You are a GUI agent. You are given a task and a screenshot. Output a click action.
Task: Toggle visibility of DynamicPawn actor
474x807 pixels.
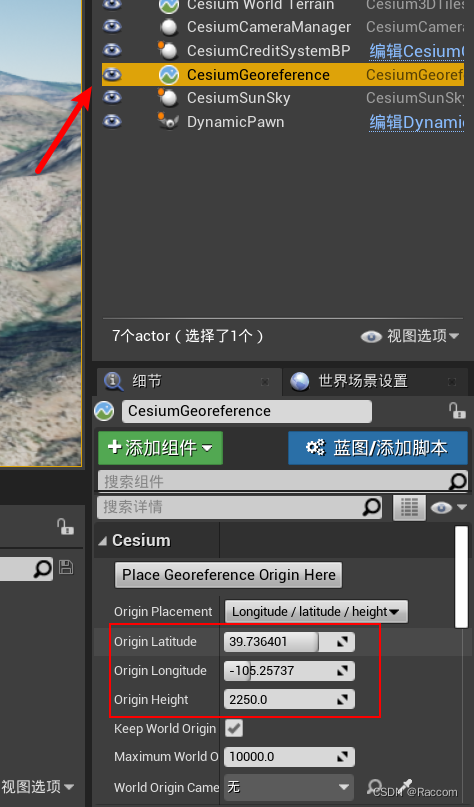(112, 122)
